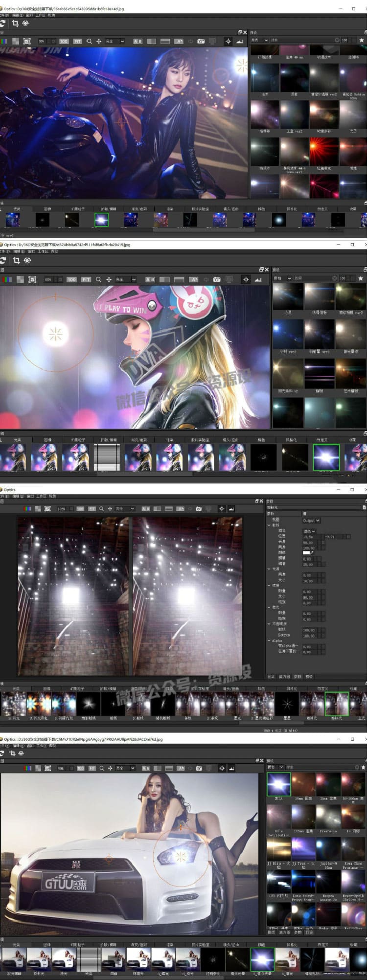Click the target point icon in helmet girl window
The width and height of the screenshot is (368, 980).
pyautogui.click(x=27, y=261)
